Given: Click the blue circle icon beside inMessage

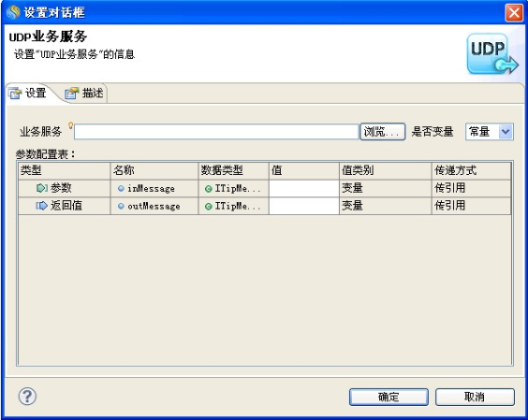Looking at the screenshot, I should [121, 188].
